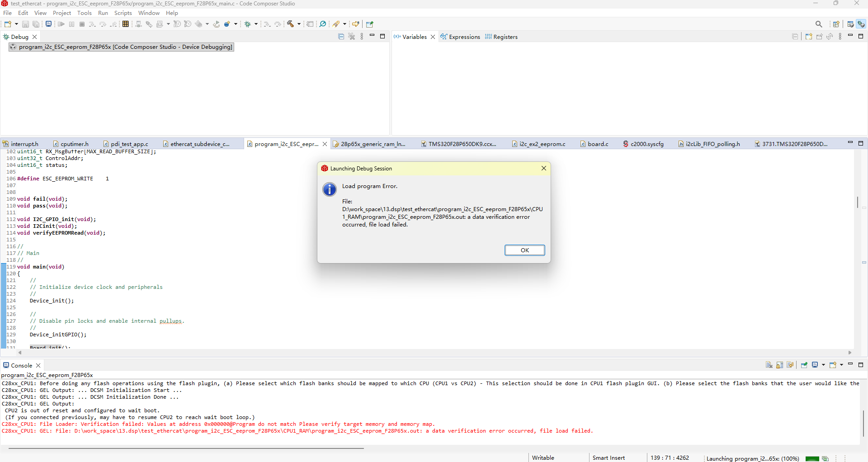
Task: Select the program_i2c_ESC_eeprom_F28P65x debug session
Action: [121, 47]
